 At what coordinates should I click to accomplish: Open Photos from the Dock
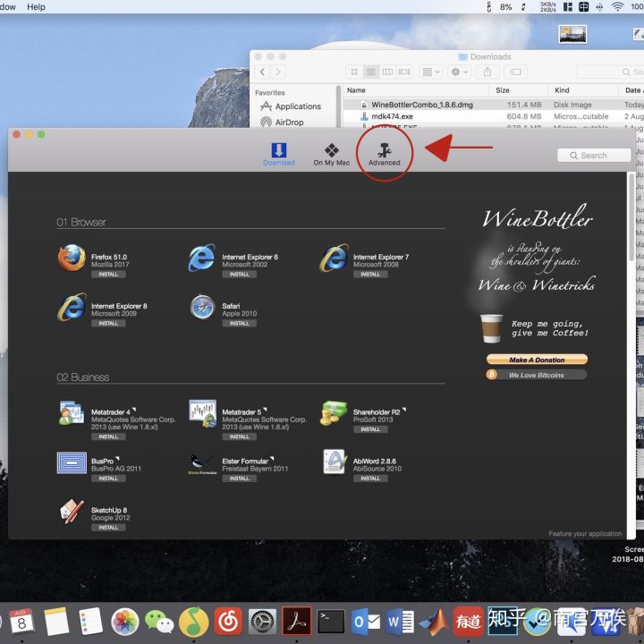[x=125, y=621]
